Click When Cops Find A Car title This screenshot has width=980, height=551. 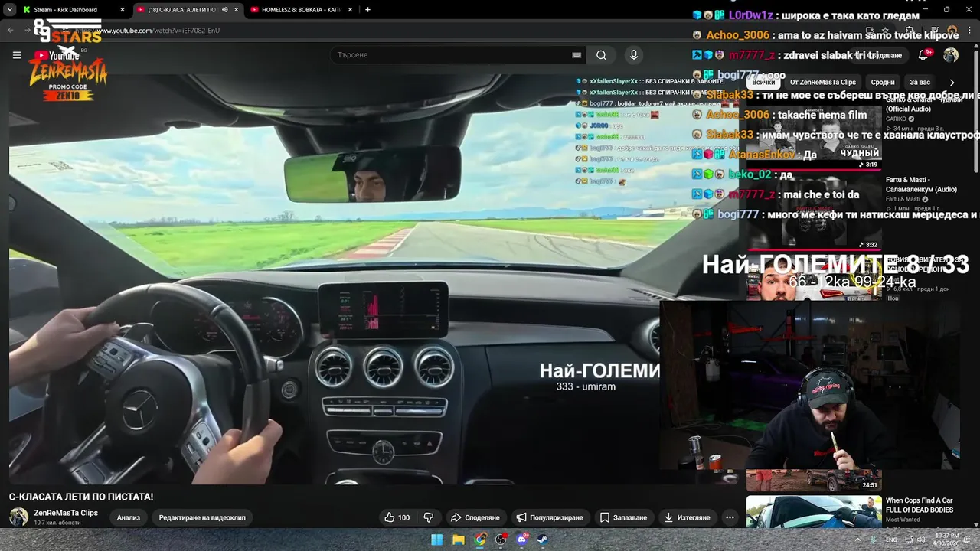pyautogui.click(x=920, y=505)
